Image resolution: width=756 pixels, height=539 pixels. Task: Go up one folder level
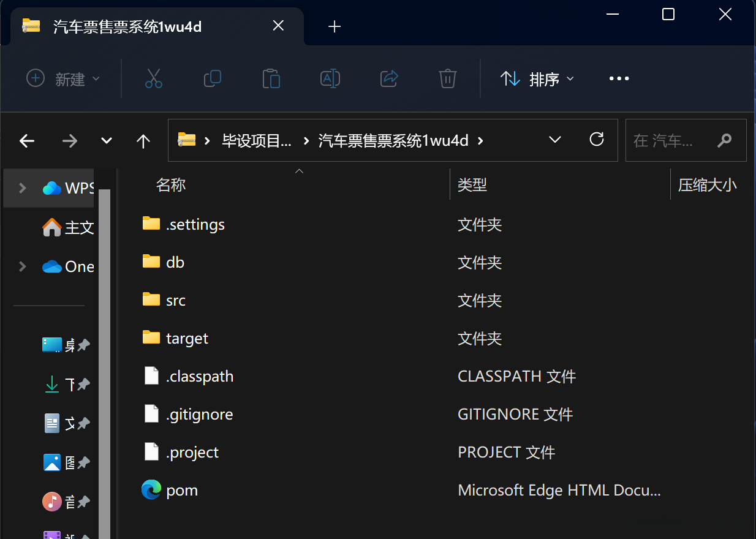click(143, 141)
